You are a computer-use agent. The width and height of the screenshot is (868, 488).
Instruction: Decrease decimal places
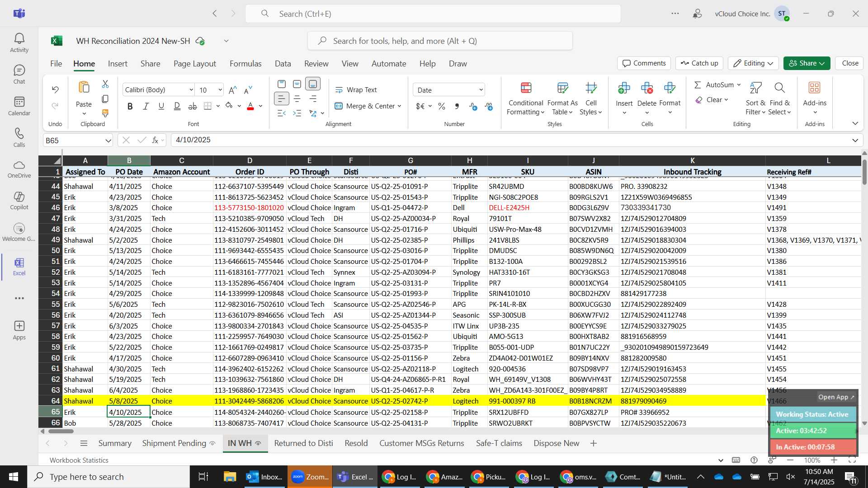pos(489,106)
